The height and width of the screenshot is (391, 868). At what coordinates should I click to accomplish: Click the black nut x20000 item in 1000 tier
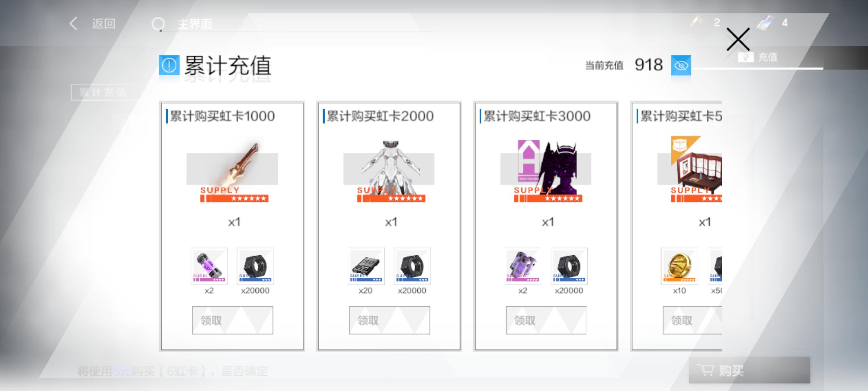click(255, 266)
